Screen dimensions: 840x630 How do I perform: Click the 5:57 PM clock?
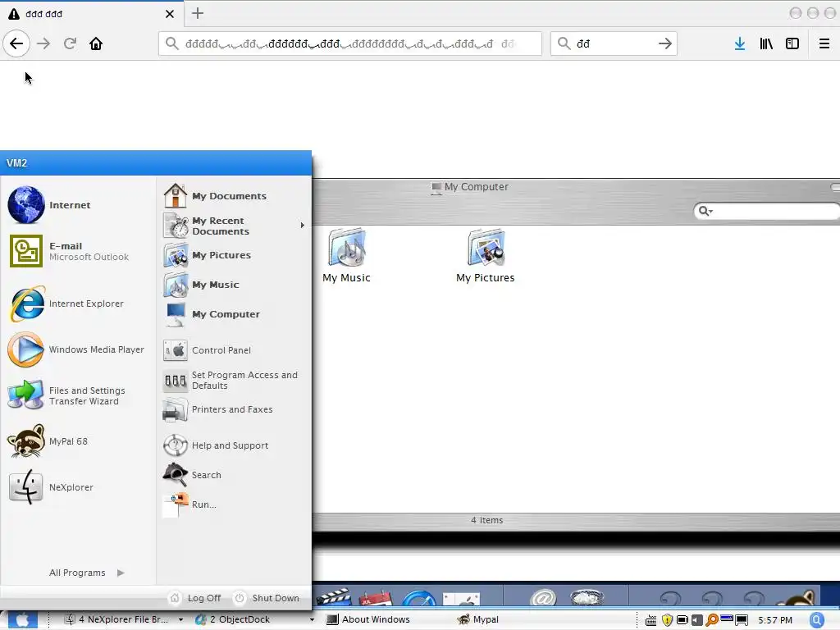tap(775, 620)
